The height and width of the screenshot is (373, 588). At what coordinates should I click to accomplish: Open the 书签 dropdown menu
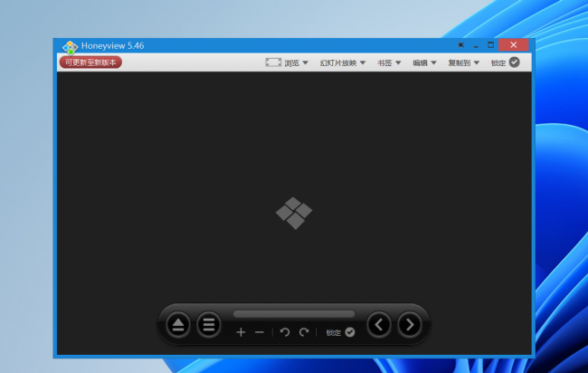389,62
